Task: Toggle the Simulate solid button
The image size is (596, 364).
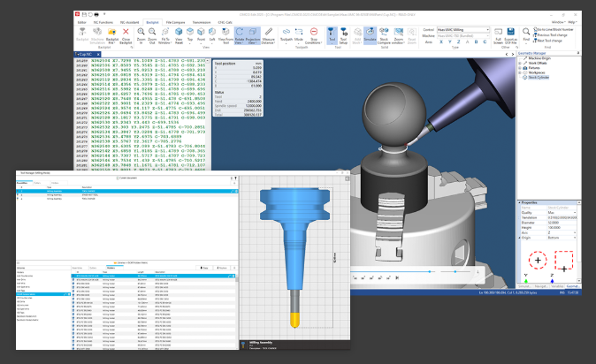Action: 370,35
